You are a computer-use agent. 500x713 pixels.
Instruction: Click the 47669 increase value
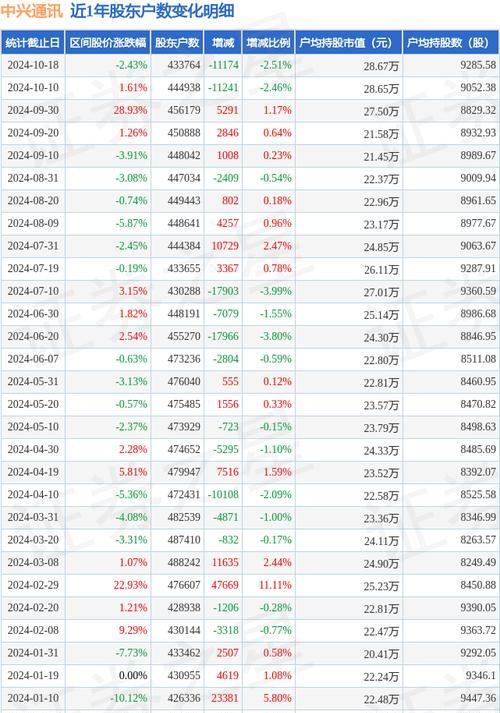(225, 585)
